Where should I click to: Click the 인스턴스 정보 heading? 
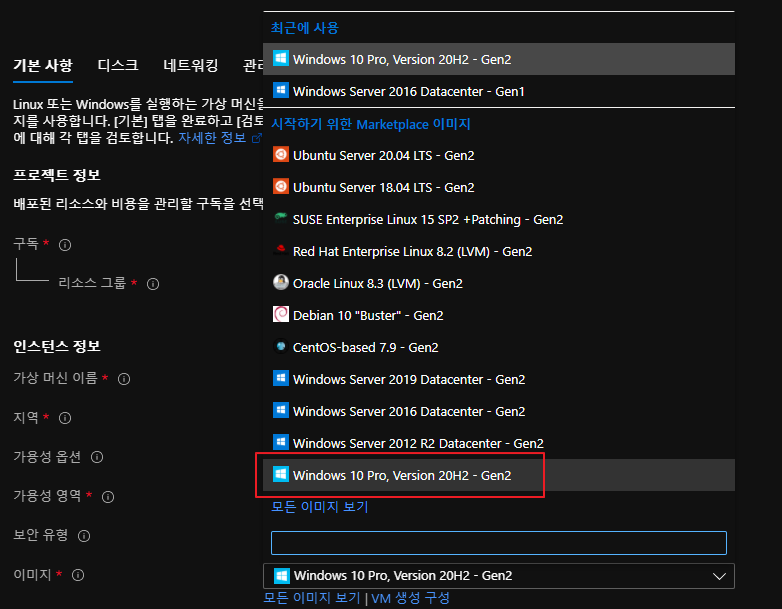(57, 346)
